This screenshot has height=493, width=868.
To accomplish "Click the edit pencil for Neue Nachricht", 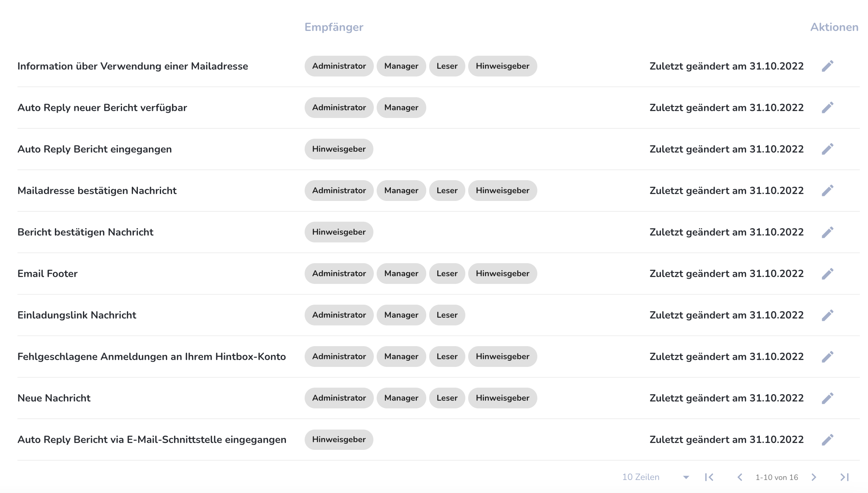I will point(827,398).
